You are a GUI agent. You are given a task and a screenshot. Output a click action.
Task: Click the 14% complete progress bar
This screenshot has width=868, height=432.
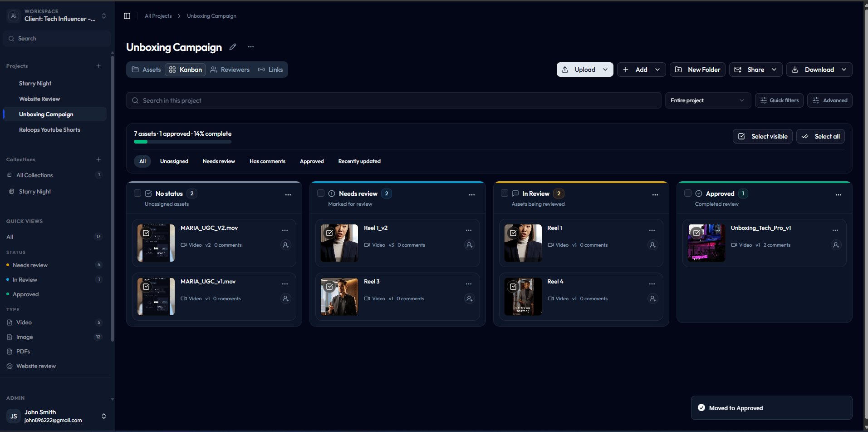click(x=182, y=142)
